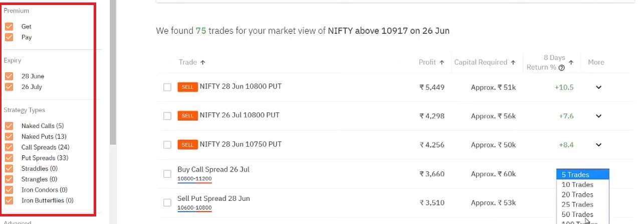Expand details for NIFTY 28 Jun 10800 PUT
The width and height of the screenshot is (644, 224).
[x=598, y=87]
